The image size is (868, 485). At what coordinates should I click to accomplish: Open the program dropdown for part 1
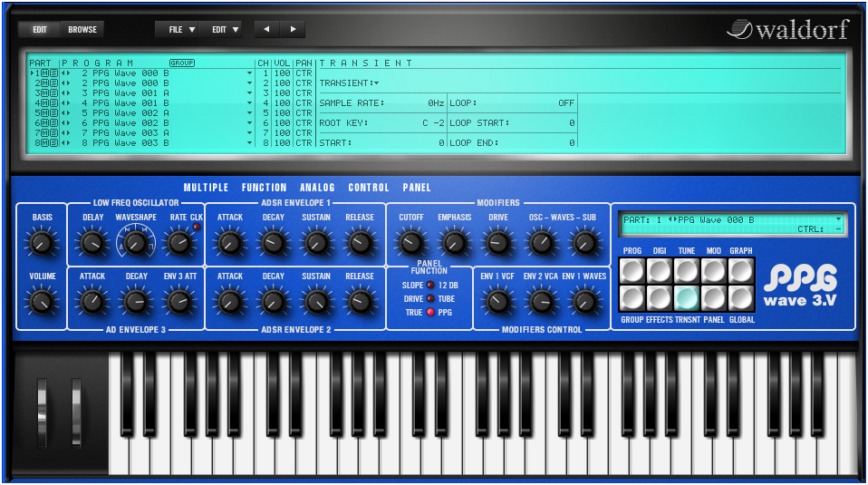point(250,73)
